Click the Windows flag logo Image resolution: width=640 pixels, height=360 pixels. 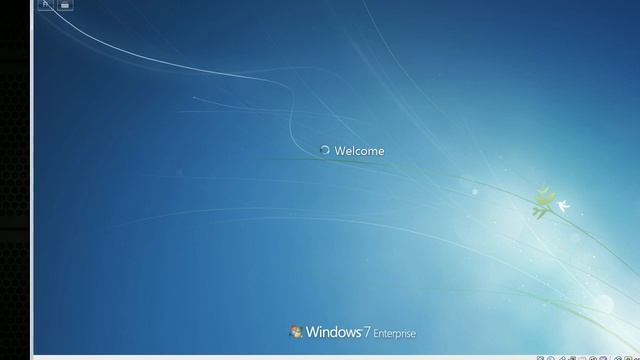pos(296,331)
